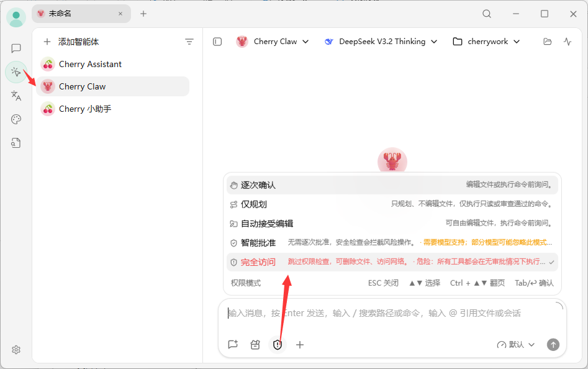Screen dimensions: 588x369
Task: Open the knowledge file search icon
Action: pyautogui.click(x=16, y=143)
